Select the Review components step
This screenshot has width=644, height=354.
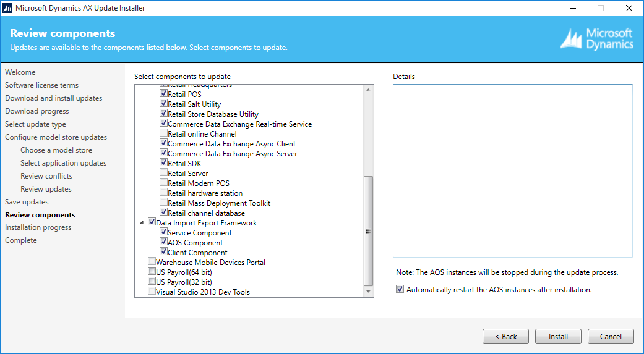(x=40, y=215)
